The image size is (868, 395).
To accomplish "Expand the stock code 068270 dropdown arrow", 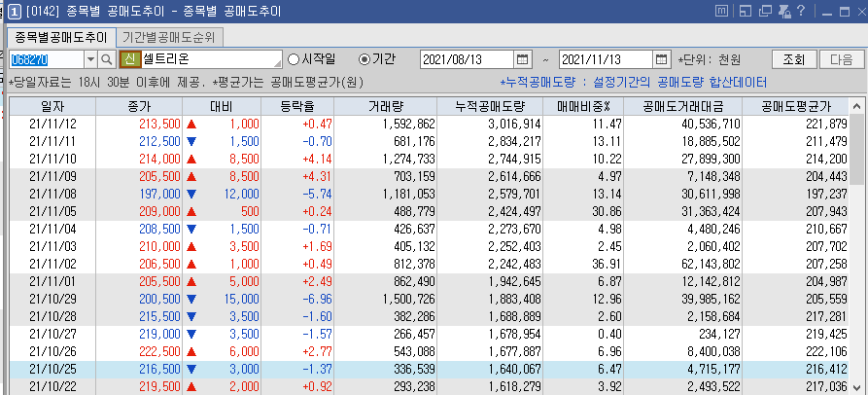I will [x=90, y=59].
